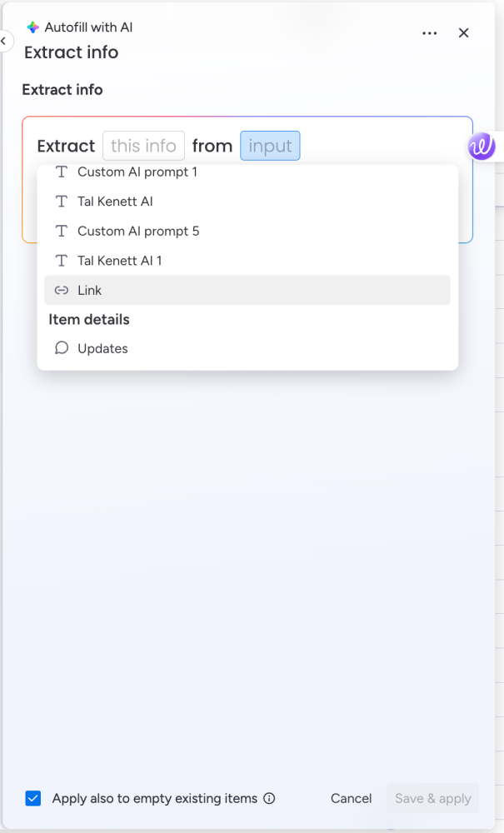Viewport: 504px width, 833px height.
Task: Open the 'input' source dropdown
Action: click(x=270, y=146)
